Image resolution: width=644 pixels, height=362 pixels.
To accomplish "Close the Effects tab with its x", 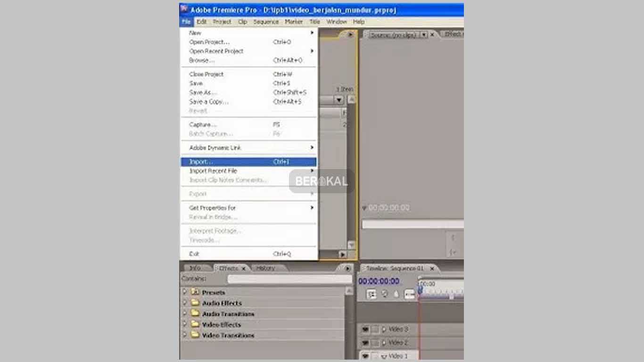I will coord(244,268).
